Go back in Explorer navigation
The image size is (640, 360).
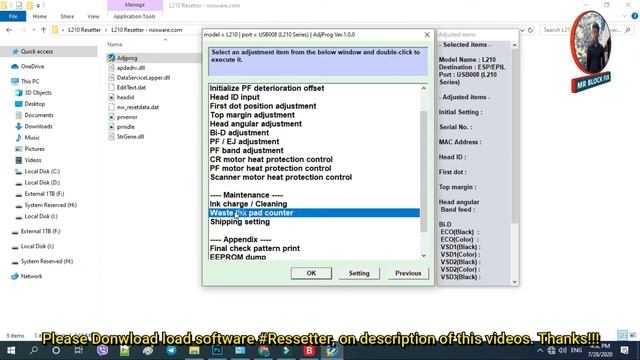coord(9,30)
